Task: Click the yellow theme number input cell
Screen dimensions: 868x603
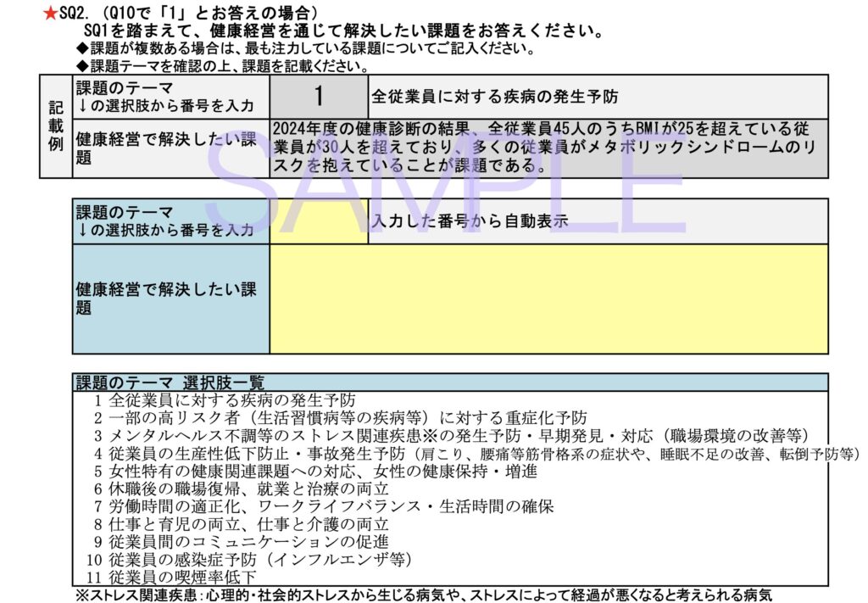Action: 319,221
